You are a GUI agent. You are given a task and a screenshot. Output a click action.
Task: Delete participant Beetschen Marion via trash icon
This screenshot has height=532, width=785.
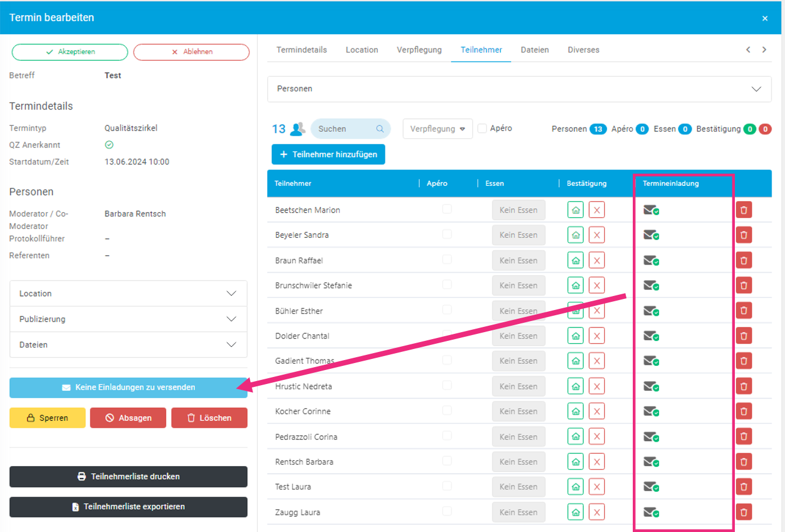[x=744, y=210]
